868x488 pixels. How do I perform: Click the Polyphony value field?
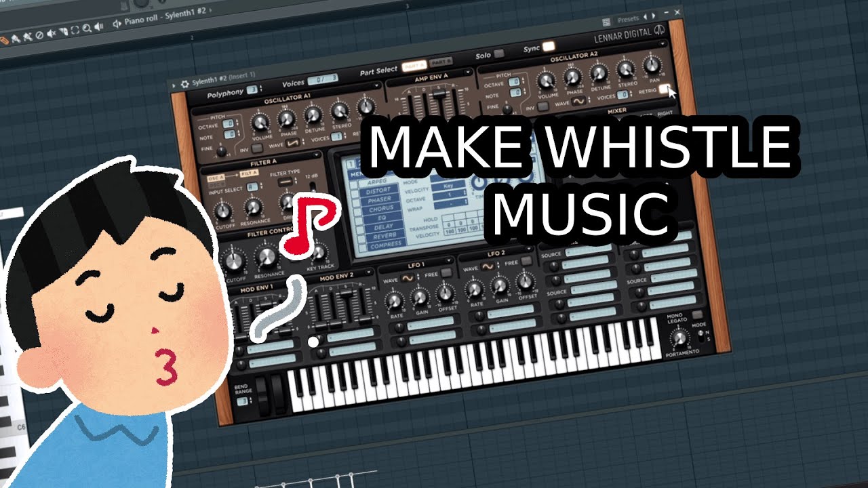tap(252, 89)
